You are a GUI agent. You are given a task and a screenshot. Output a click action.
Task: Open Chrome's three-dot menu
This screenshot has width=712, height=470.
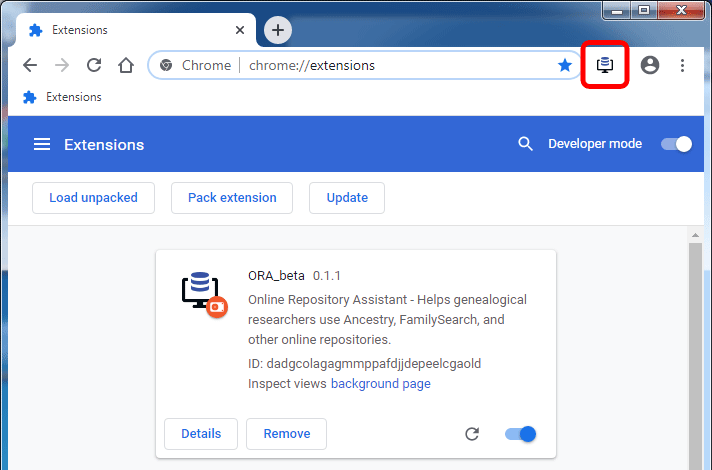click(682, 65)
